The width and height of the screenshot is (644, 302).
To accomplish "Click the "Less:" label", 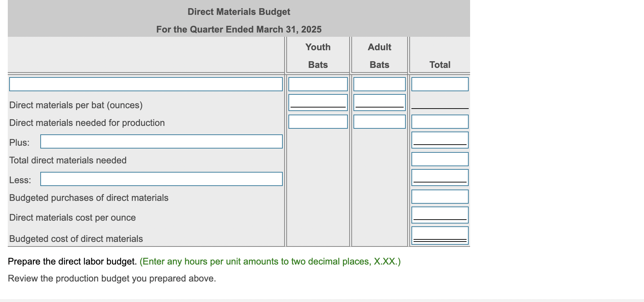I will click(20, 180).
